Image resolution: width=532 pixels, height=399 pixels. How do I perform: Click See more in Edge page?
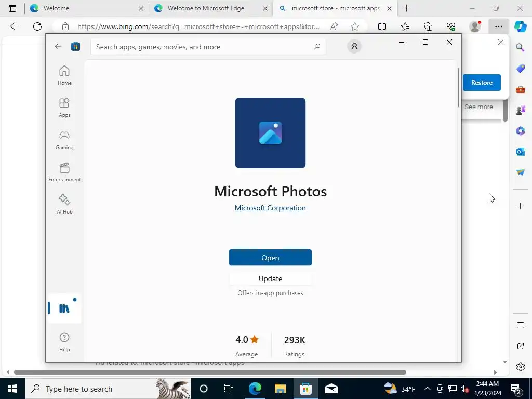[478, 107]
